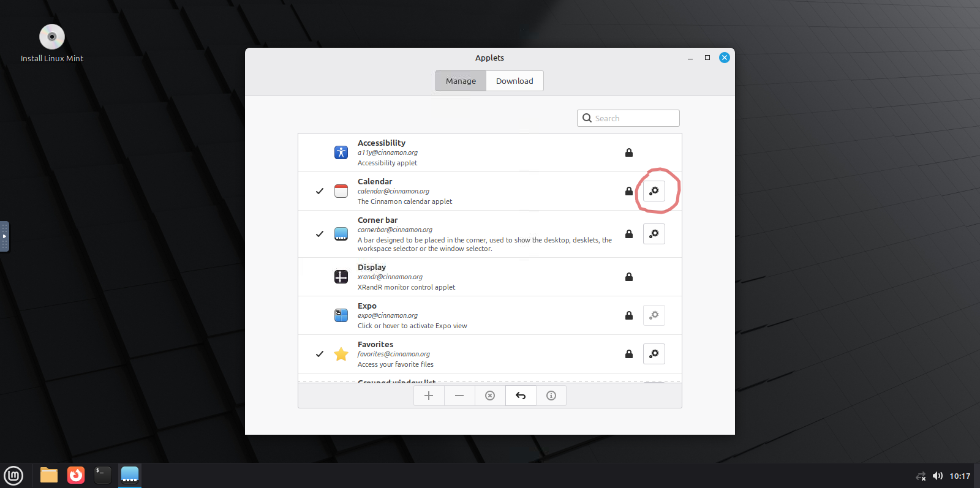Click the Display applet icon
This screenshot has width=980, height=488.
(x=341, y=277)
